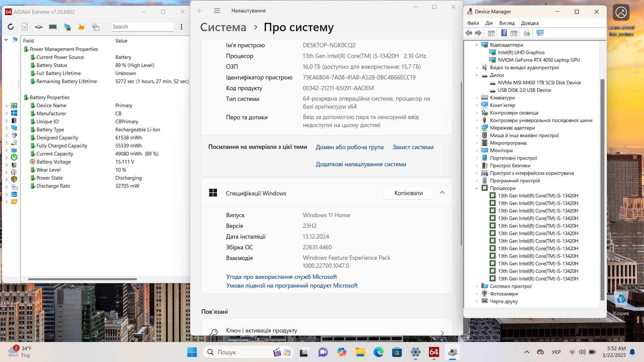Click Device Manager back arrow icon
This screenshot has width=644, height=362.
[469, 33]
